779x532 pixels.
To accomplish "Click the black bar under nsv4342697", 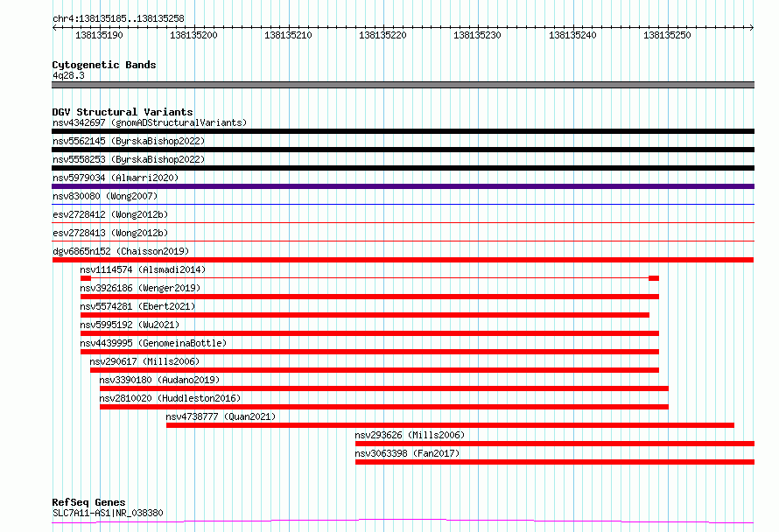I will click(x=403, y=131).
